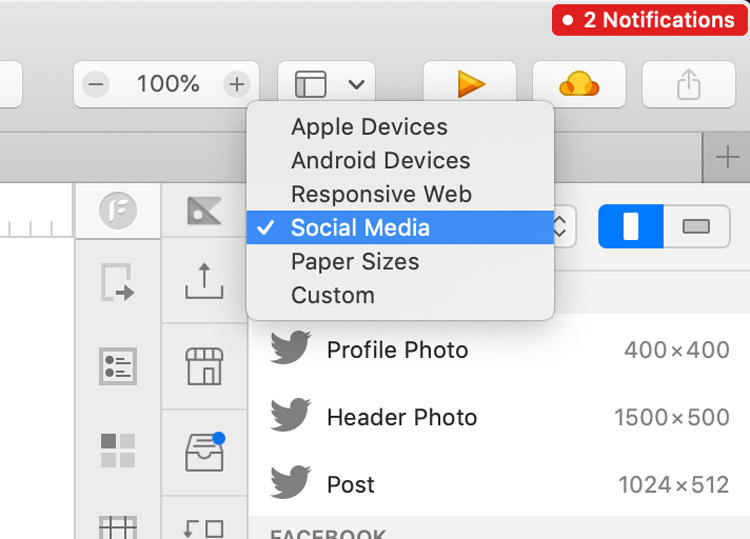The height and width of the screenshot is (539, 750).
Task: Open the storefront sidebar icon
Action: [204, 366]
